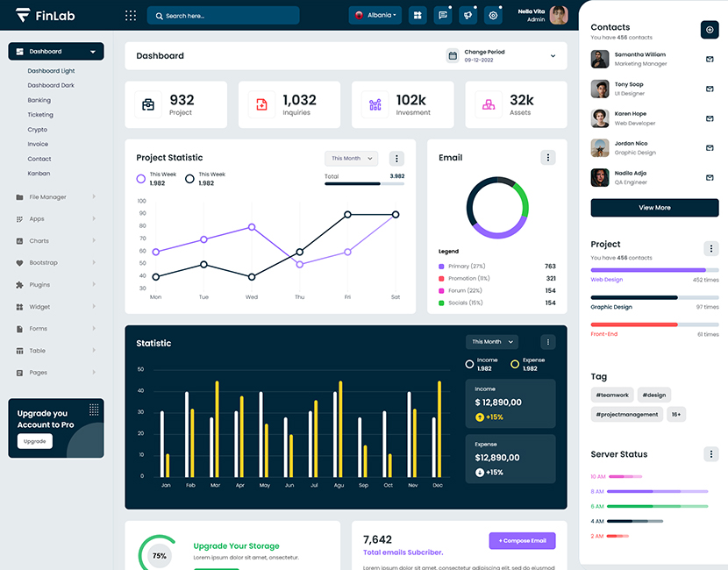
Task: Toggle the Income series legend circle
Action: pos(469,364)
